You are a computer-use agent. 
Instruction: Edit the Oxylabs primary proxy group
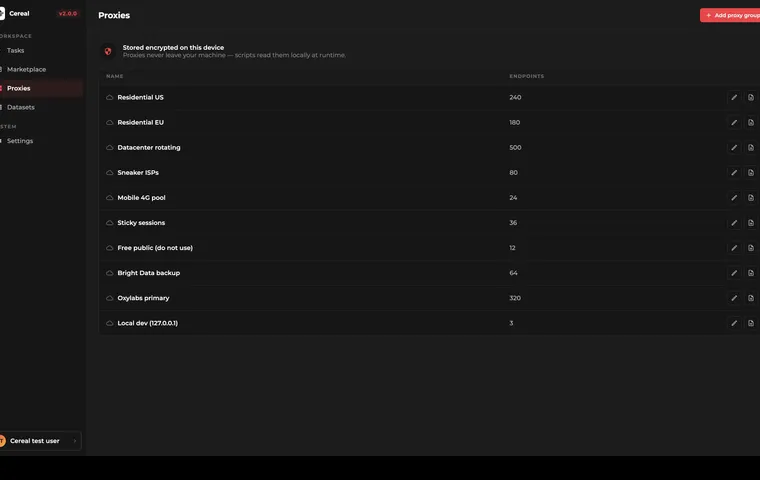tap(734, 298)
